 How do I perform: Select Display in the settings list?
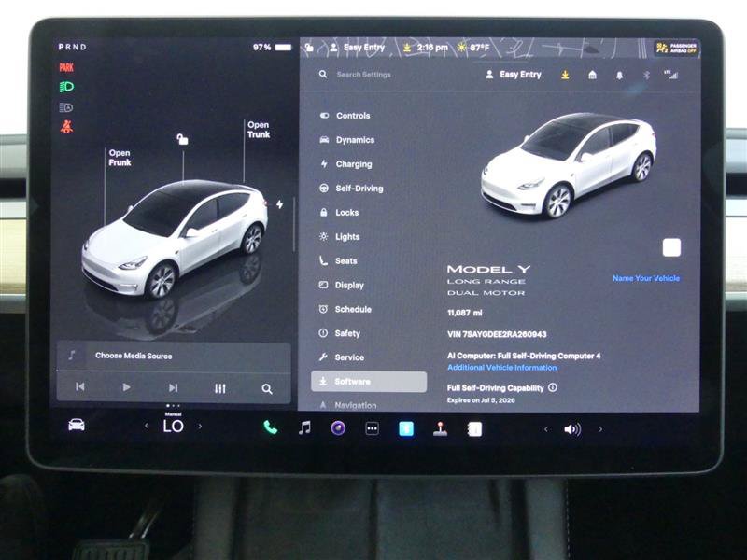[x=341, y=286]
